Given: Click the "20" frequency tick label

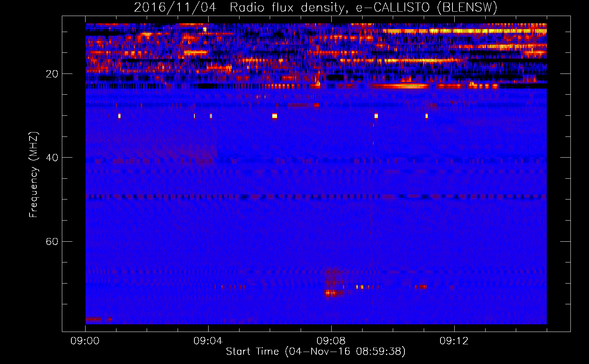Looking at the screenshot, I should (52, 74).
